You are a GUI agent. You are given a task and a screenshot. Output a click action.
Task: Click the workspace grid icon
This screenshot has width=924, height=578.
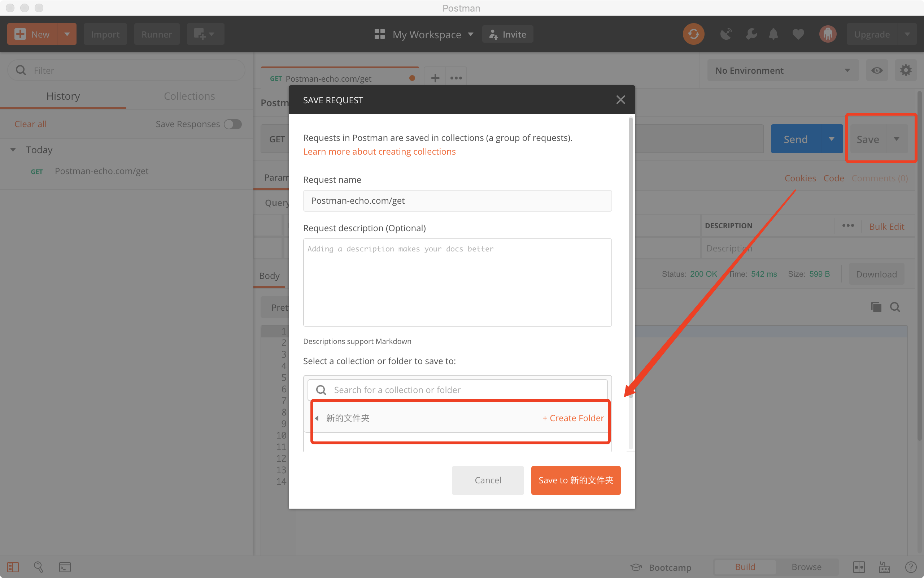379,34
